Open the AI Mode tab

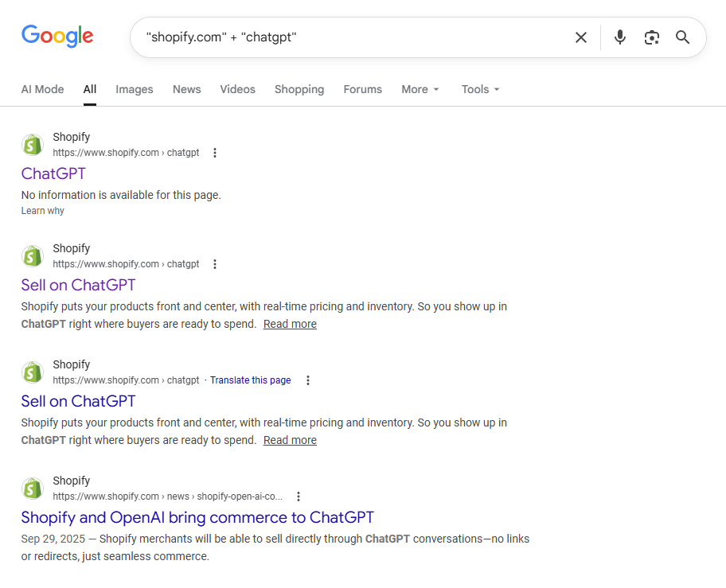coord(42,89)
